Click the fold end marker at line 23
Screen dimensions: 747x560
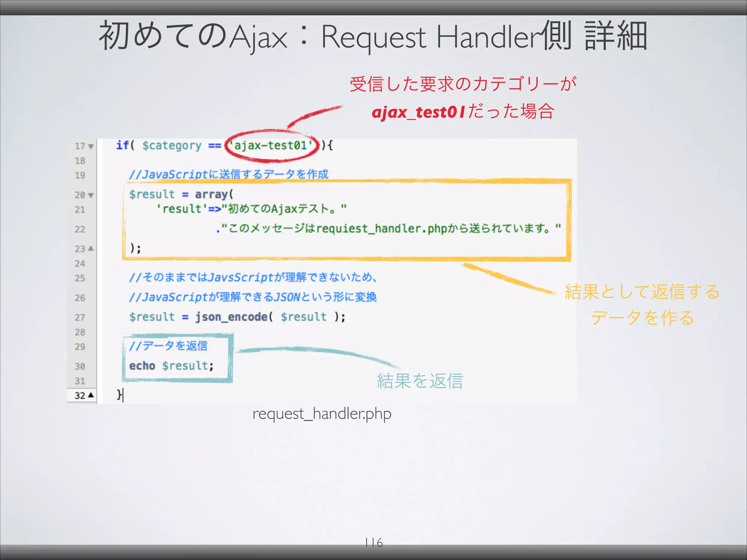coord(91,248)
